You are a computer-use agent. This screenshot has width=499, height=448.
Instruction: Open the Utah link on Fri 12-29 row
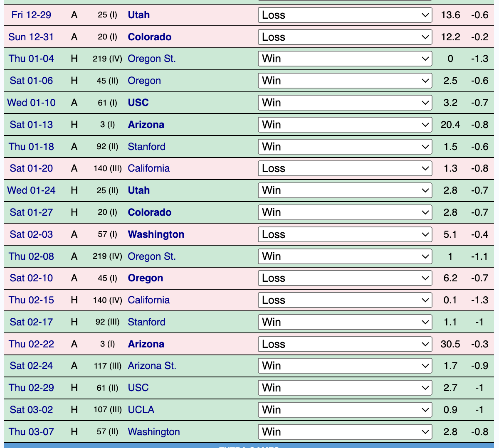pyautogui.click(x=138, y=15)
